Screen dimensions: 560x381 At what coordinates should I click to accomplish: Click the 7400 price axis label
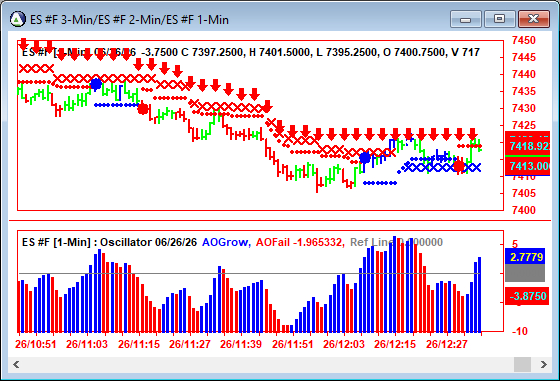[524, 210]
